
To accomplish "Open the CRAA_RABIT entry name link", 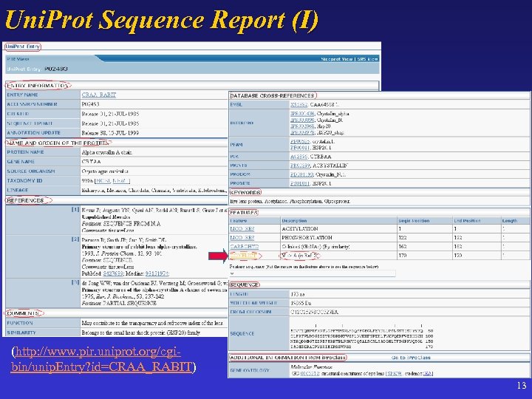I will (99, 95).
